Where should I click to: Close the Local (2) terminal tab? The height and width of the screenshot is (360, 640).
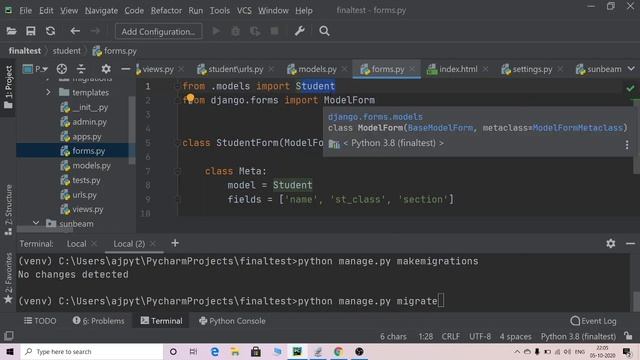pos(153,244)
